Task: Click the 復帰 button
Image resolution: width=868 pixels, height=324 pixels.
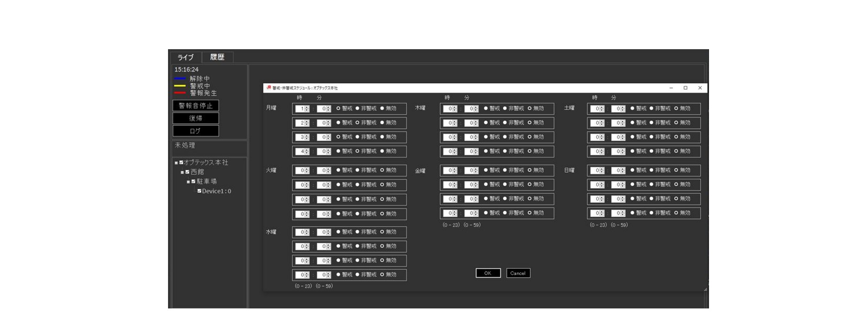Action: pos(195,118)
